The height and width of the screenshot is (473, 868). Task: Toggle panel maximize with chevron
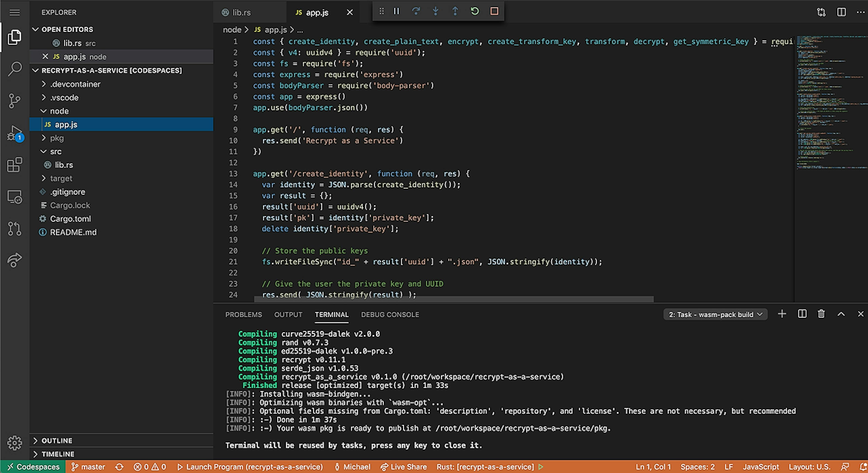[841, 314]
